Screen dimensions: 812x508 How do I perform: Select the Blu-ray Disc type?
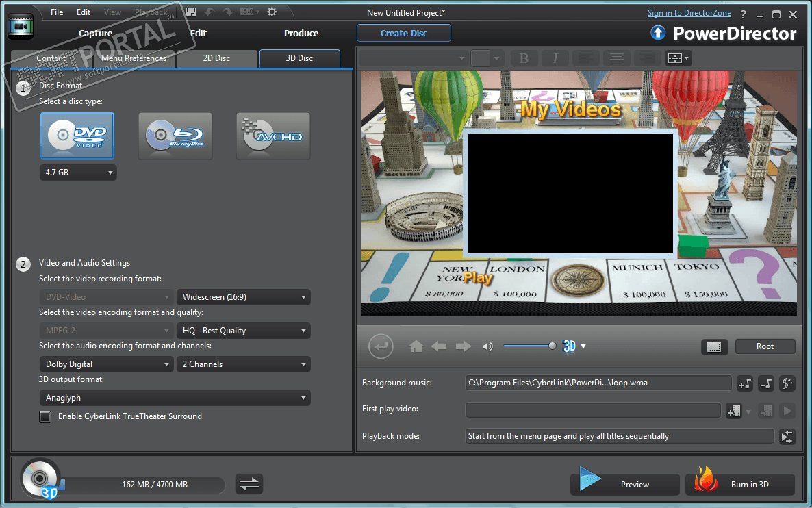point(175,136)
